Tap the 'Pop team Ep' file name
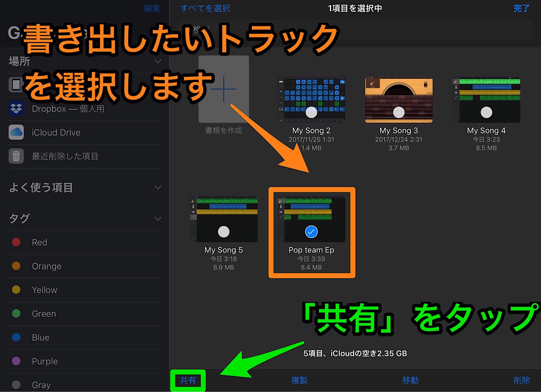 [x=311, y=250]
